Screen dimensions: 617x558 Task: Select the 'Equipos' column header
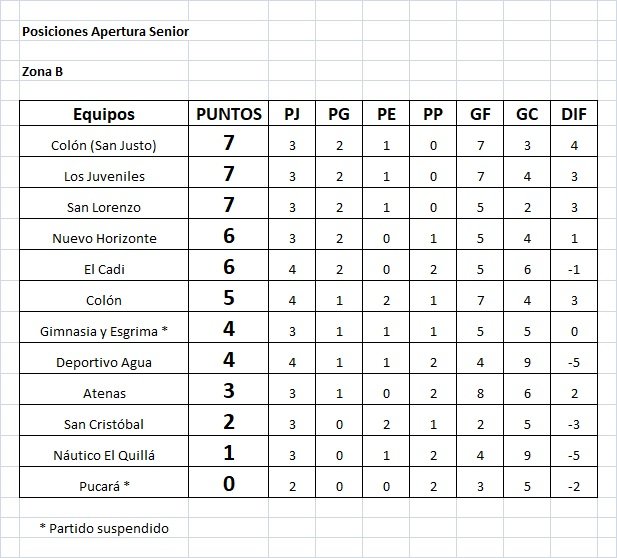104,114
